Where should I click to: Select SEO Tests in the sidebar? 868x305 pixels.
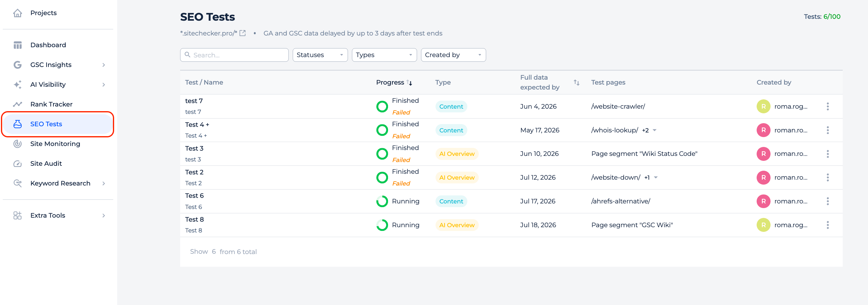click(x=58, y=124)
